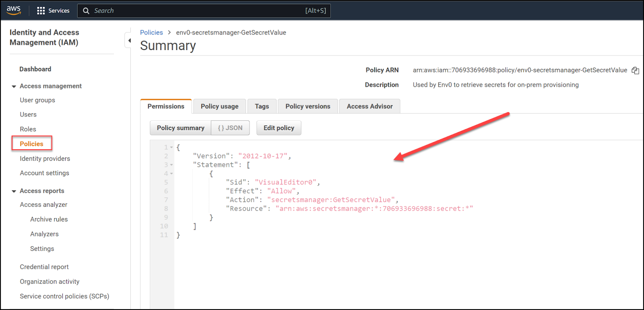Click the "secretsmanager:GetSecretValue" action value
Screen dimensions: 644x310
tap(331, 200)
